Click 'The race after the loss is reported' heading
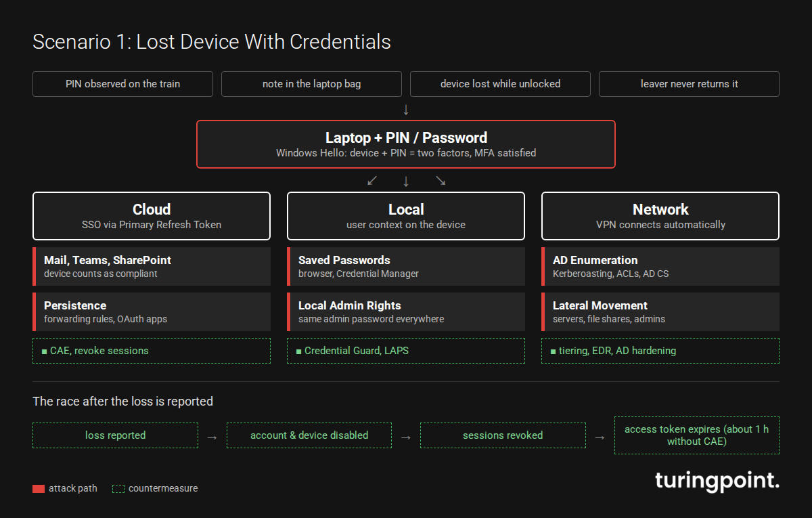This screenshot has width=812, height=518. click(122, 402)
